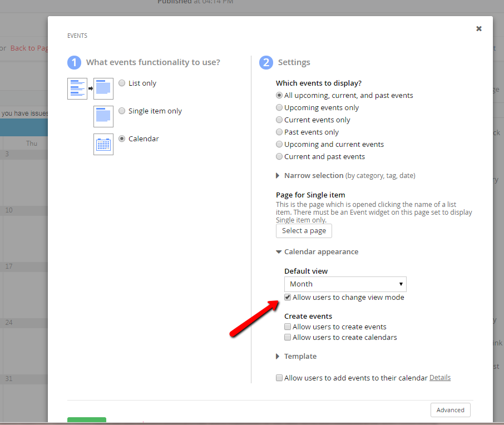The height and width of the screenshot is (425, 504).
Task: Click the Select a page button
Action: click(x=304, y=231)
